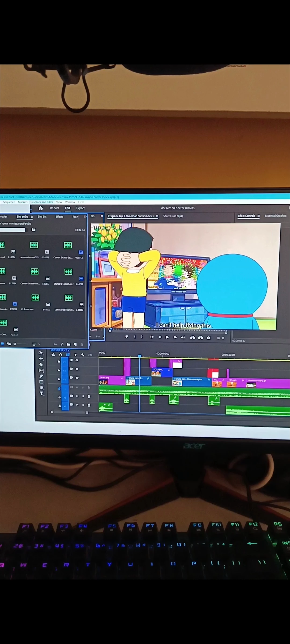Open the sort icons dropdown in bin
The height and width of the screenshot is (644, 290).
pos(36,344)
